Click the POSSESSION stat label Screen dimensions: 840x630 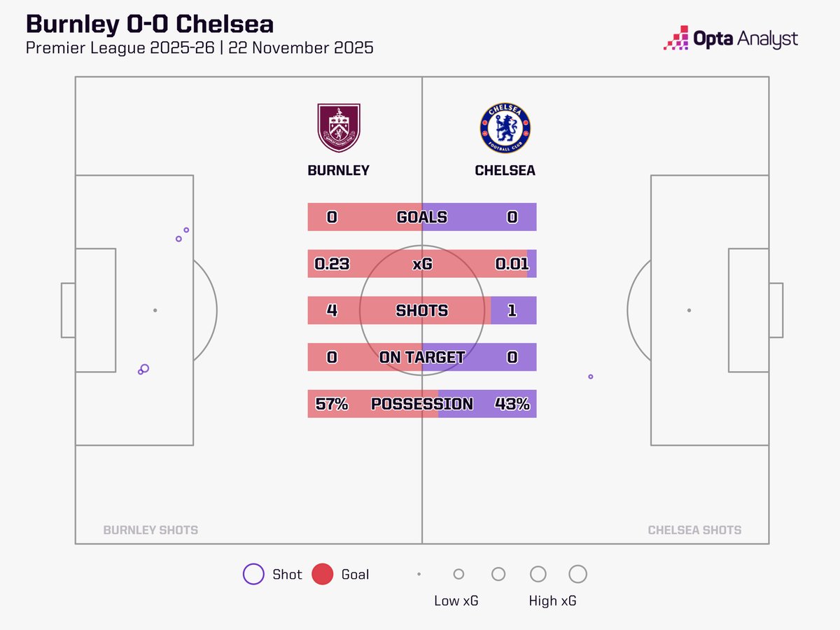click(421, 404)
